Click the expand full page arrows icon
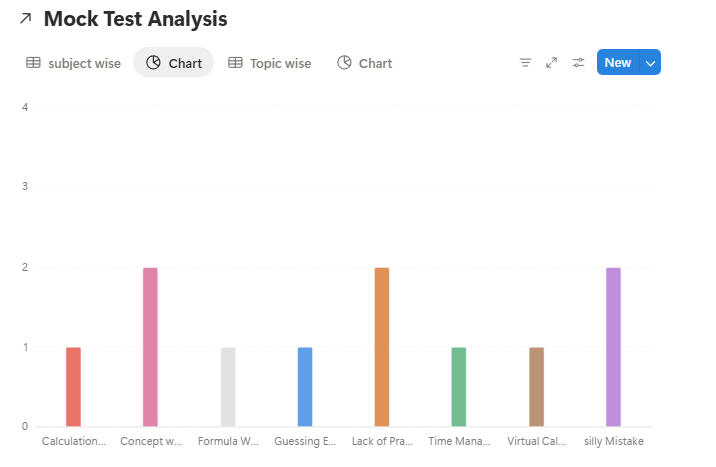Screen dimensions: 716x467 tap(551, 63)
